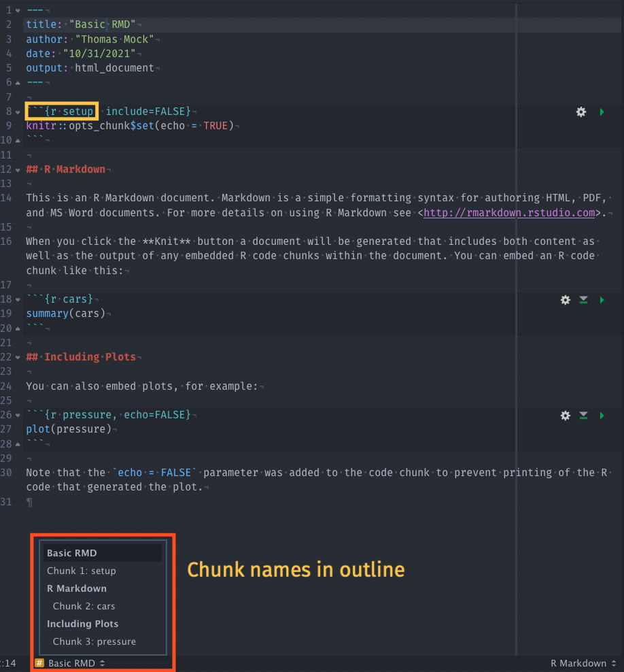Click the author "Thomas Mock" value
Viewport: 624px width, 672px height.
pyautogui.click(x=114, y=39)
